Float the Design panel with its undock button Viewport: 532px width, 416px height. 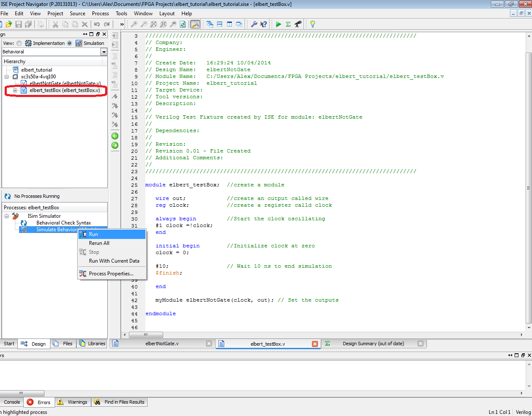pos(98,34)
